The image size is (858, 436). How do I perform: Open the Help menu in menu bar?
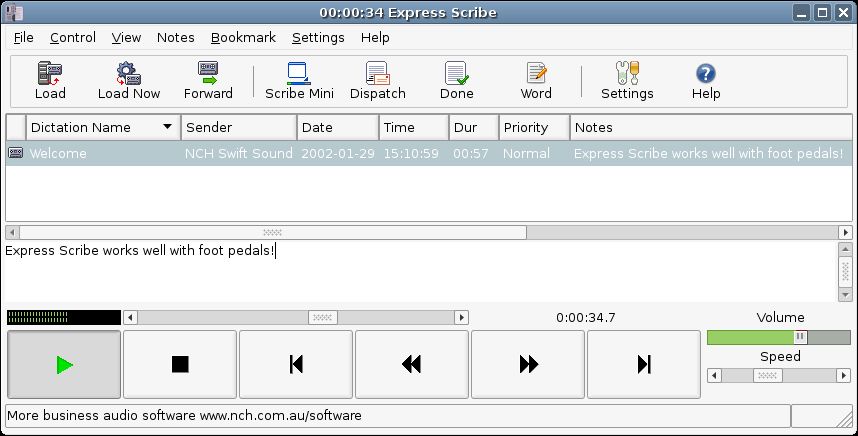point(375,38)
